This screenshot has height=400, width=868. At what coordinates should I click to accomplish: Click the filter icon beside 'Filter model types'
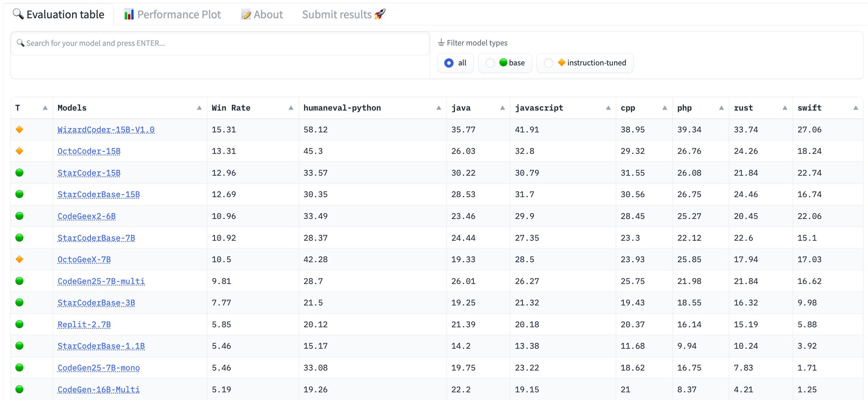pyautogui.click(x=441, y=43)
